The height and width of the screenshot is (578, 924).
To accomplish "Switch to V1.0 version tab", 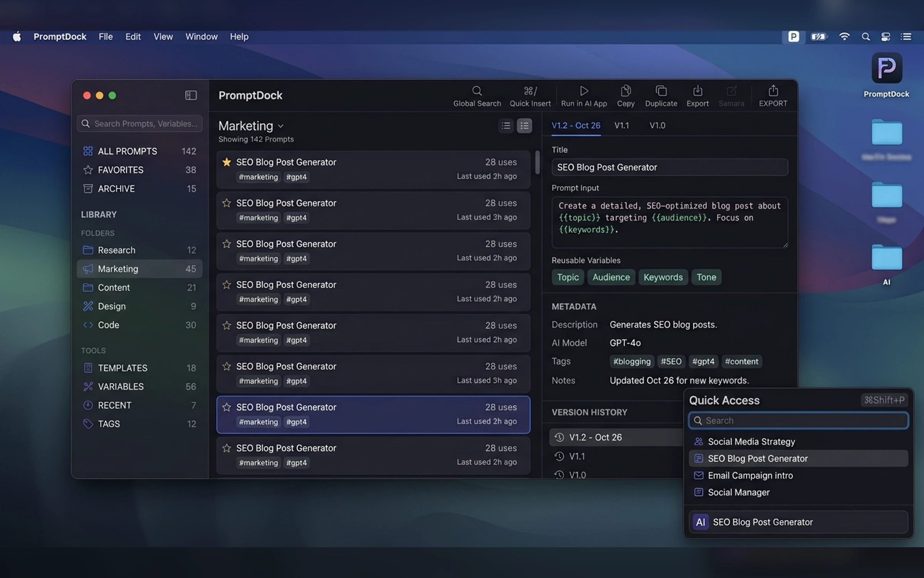I will tap(657, 126).
